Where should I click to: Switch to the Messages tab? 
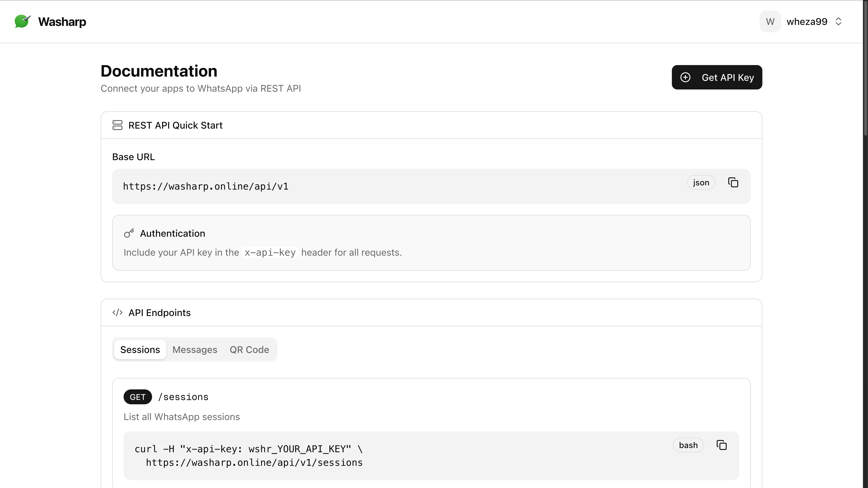pos(195,350)
